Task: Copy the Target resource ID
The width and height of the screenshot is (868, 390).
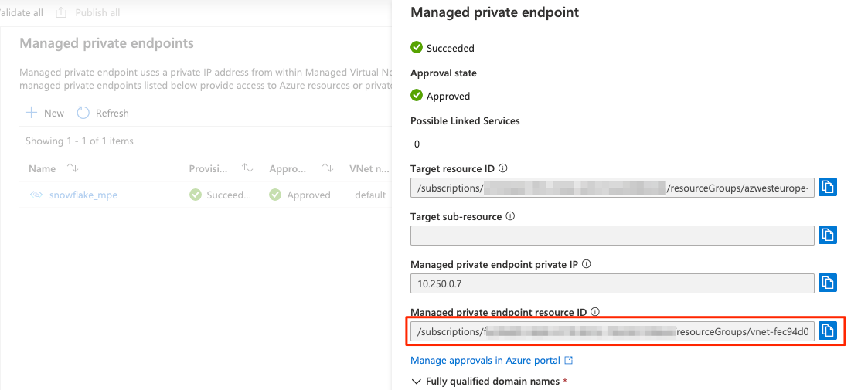Action: pos(828,187)
